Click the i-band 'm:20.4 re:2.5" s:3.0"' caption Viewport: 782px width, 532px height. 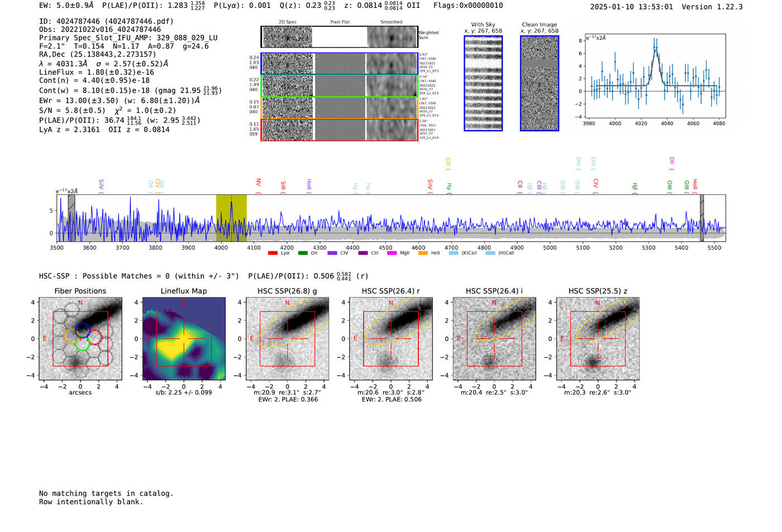pyautogui.click(x=494, y=392)
